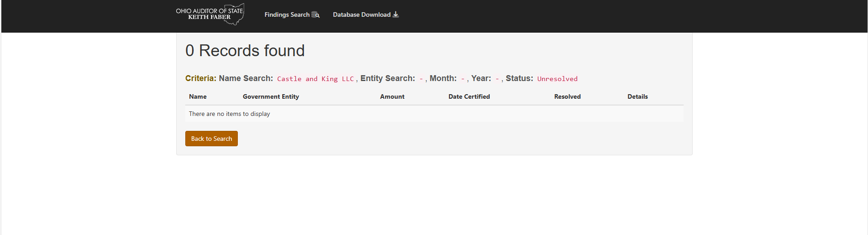
Task: Click the Amount column header
Action: click(x=392, y=96)
